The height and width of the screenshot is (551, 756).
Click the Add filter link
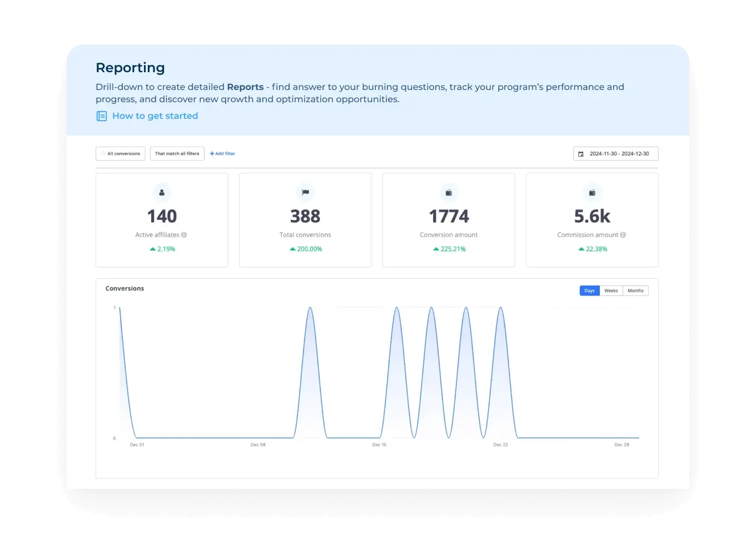222,153
